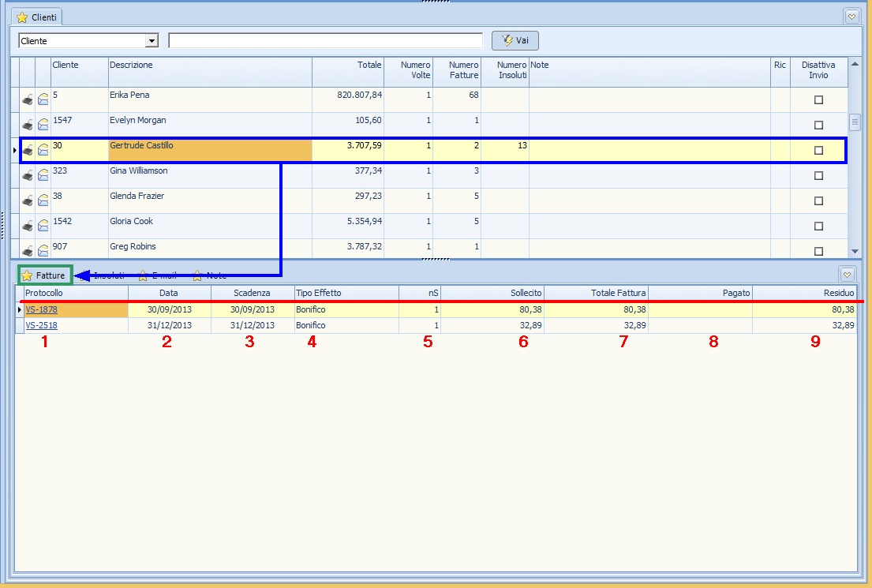Click the print icon for Glenda Frazier
872x588 pixels.
point(27,201)
